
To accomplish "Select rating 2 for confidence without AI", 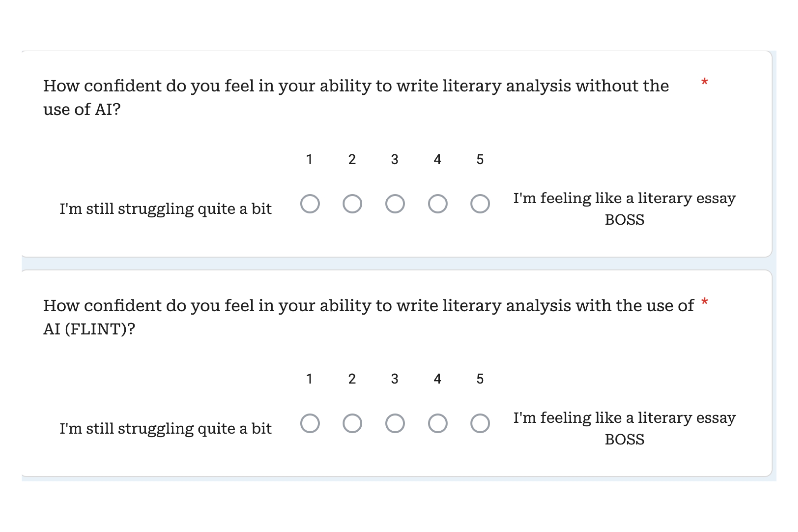I will [x=352, y=204].
